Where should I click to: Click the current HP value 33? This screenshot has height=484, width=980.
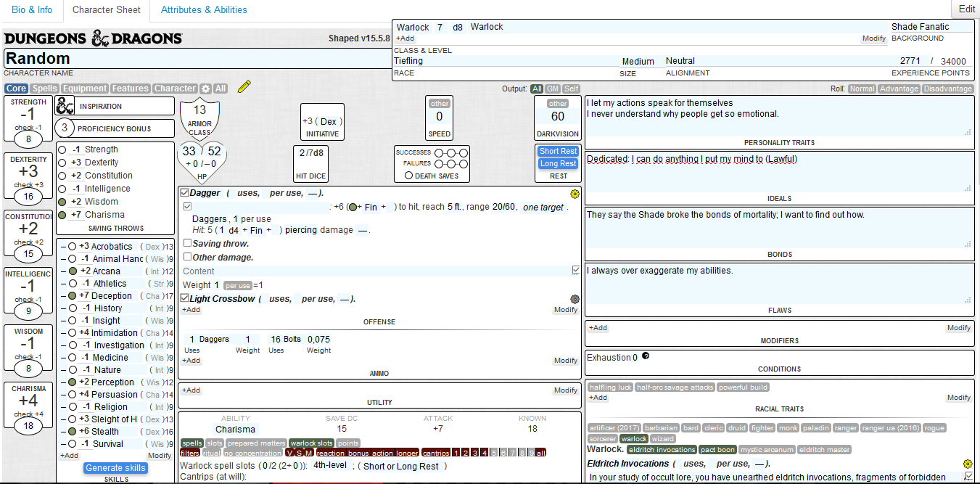(189, 151)
